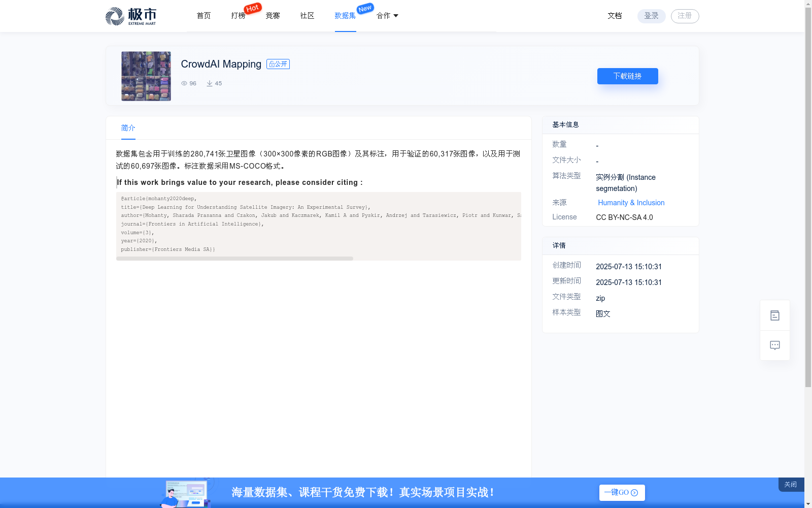Click the page vertical scrollbar
Image resolution: width=812 pixels, height=508 pixels.
pyautogui.click(x=808, y=198)
